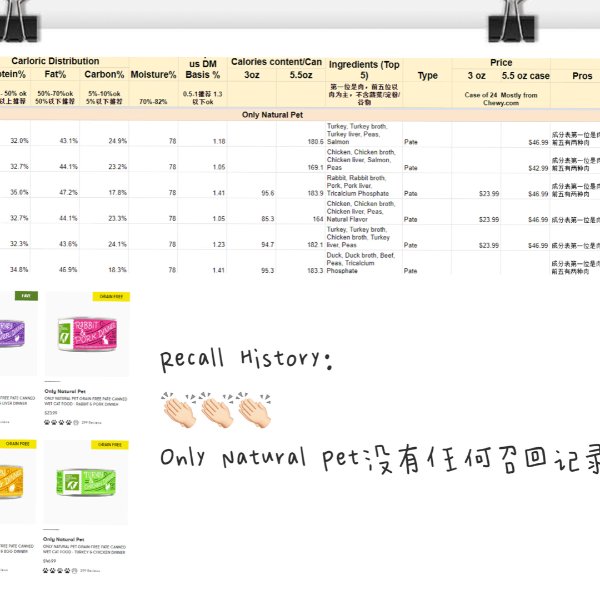Select the calories cell 169.1
600x600 pixels.
[301, 160]
